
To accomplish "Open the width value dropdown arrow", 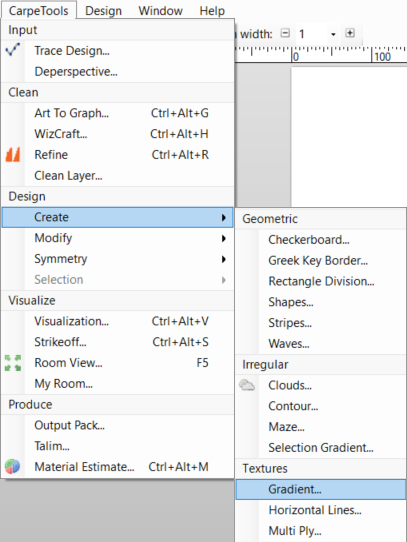I will (333, 34).
